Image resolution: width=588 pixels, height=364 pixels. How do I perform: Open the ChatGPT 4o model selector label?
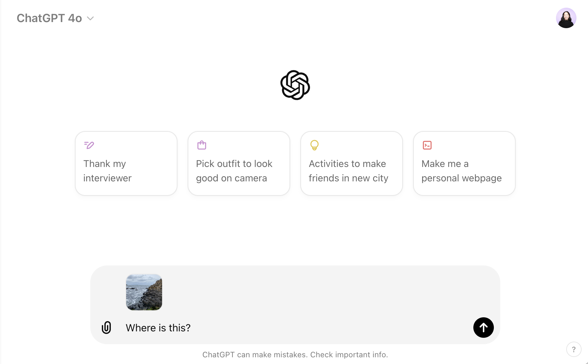coord(49,18)
